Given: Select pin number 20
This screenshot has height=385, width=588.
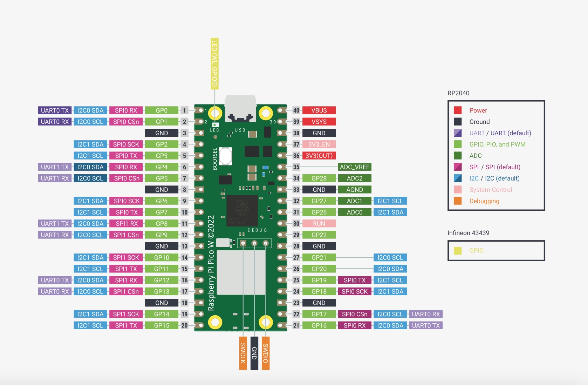Looking at the screenshot, I should point(184,325).
